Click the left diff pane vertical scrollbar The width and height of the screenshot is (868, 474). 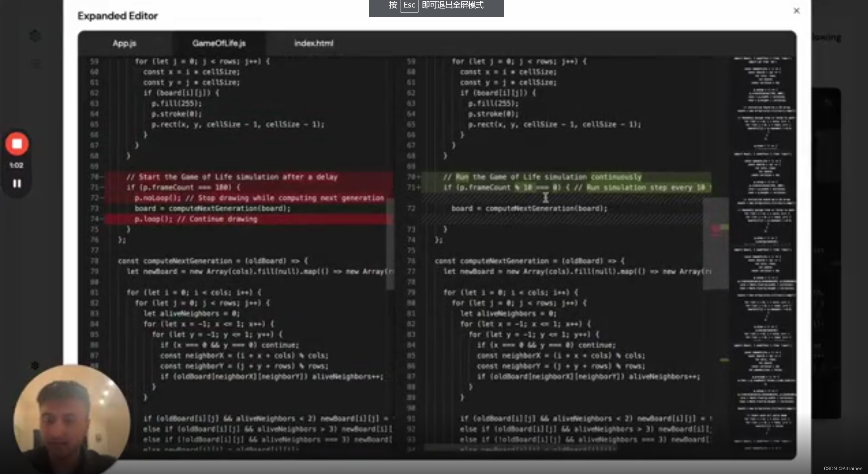390,244
